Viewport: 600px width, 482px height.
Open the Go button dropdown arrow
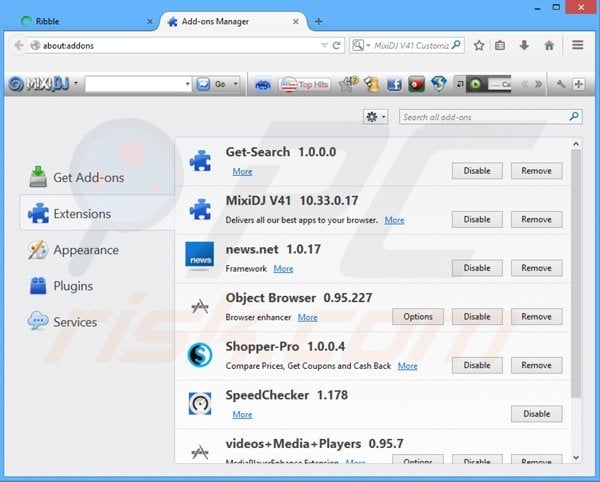click(x=236, y=84)
